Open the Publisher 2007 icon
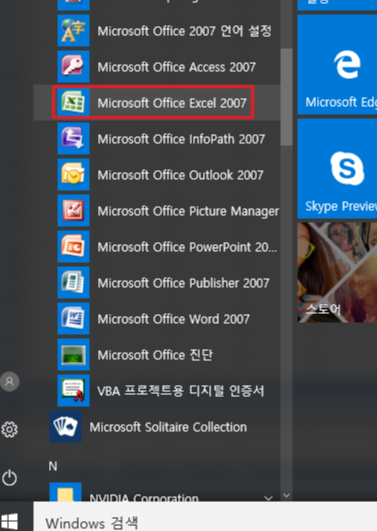This screenshot has height=531, width=377. 73,282
